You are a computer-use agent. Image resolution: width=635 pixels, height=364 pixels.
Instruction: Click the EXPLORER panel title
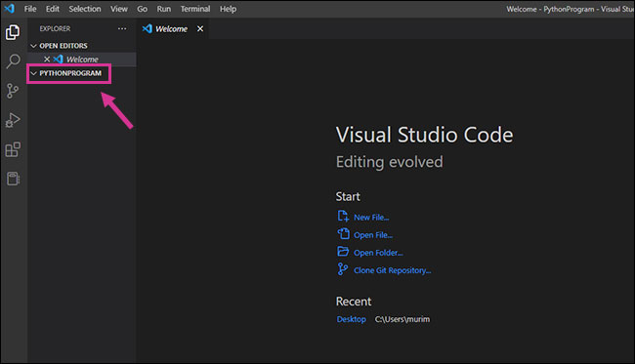55,28
